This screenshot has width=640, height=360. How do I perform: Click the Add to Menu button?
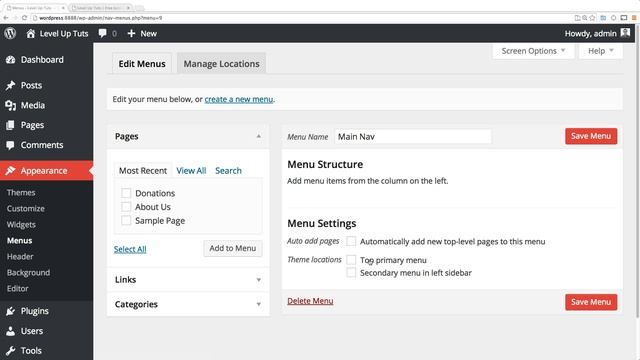click(233, 248)
